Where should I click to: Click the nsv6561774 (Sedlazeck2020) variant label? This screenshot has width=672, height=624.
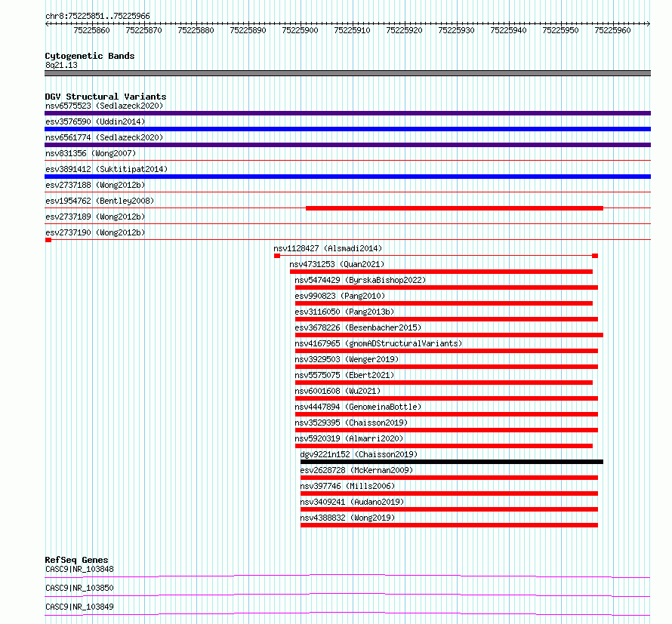coord(104,137)
